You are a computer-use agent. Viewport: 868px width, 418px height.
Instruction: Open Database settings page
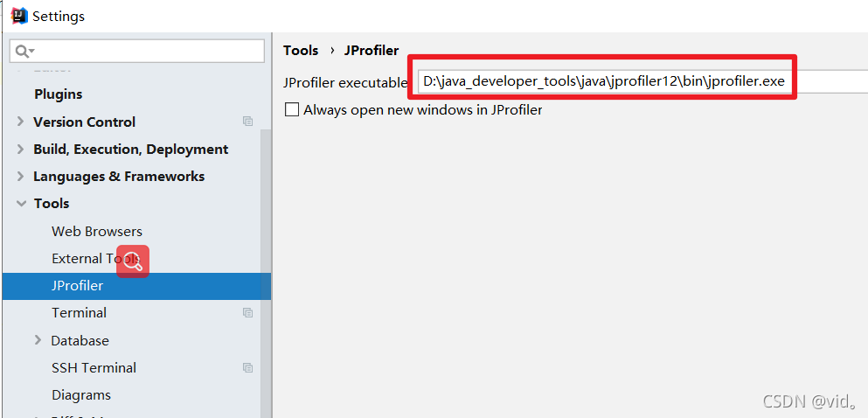[x=80, y=340]
